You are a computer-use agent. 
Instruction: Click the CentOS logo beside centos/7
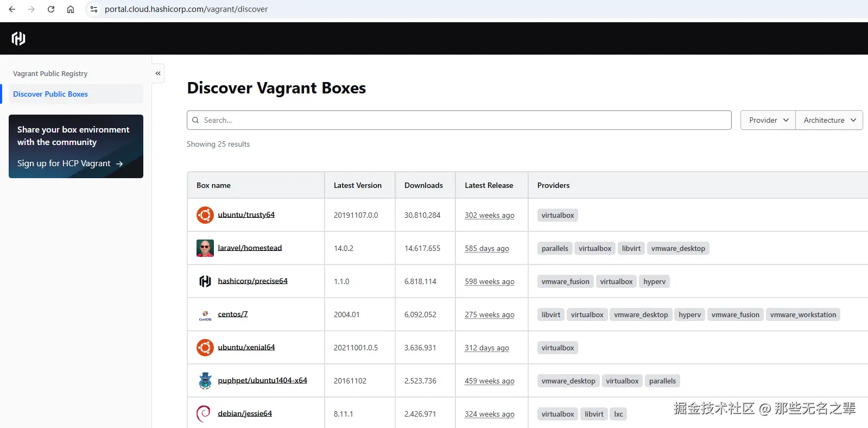coord(205,315)
